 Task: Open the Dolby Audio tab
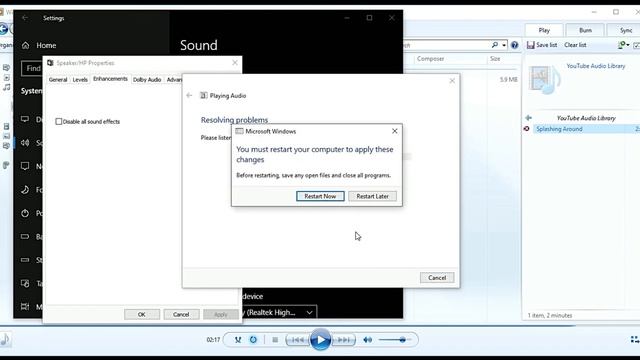click(147, 80)
